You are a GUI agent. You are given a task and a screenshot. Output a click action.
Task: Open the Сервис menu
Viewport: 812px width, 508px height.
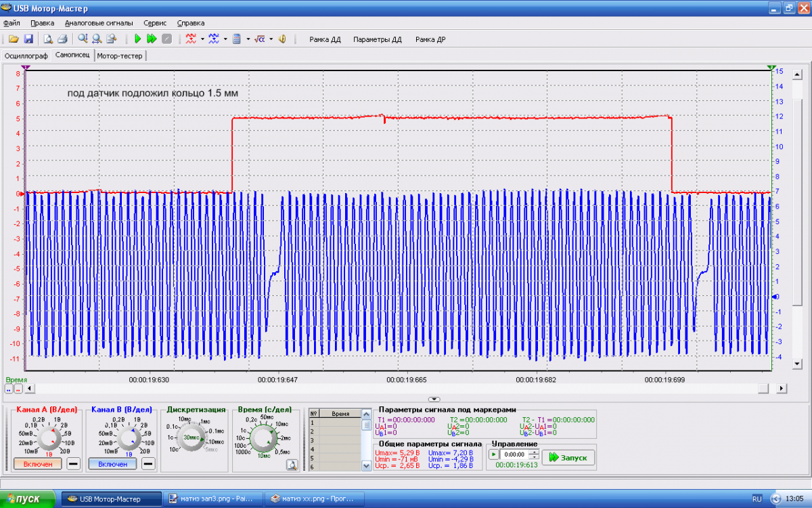(155, 23)
